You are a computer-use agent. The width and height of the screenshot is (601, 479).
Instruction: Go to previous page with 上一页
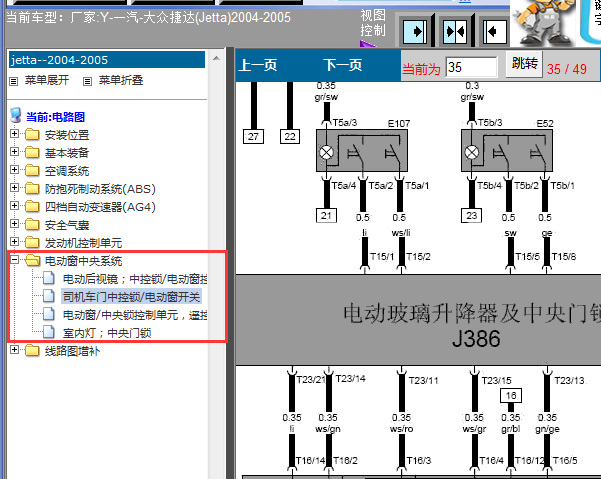click(x=258, y=66)
